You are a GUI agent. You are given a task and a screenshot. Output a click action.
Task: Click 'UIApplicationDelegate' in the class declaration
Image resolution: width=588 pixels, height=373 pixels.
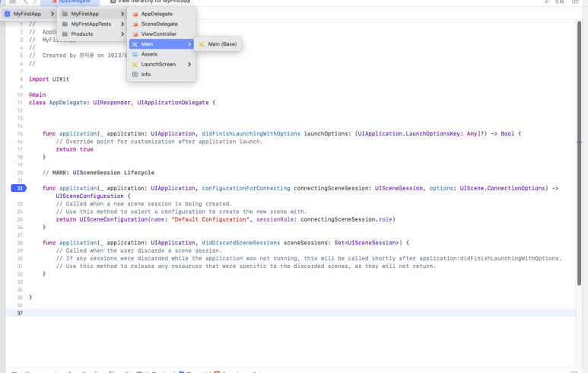tap(173, 103)
